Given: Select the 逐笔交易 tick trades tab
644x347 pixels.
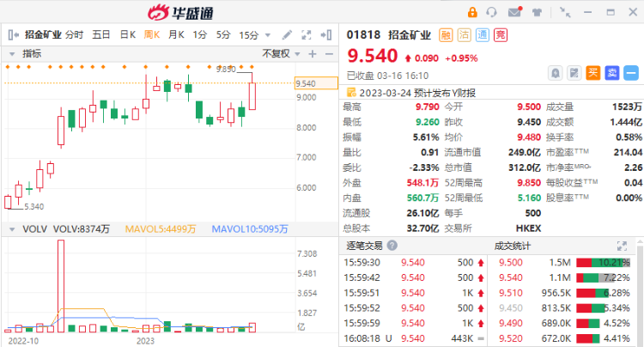Looking at the screenshot, I should click(364, 246).
